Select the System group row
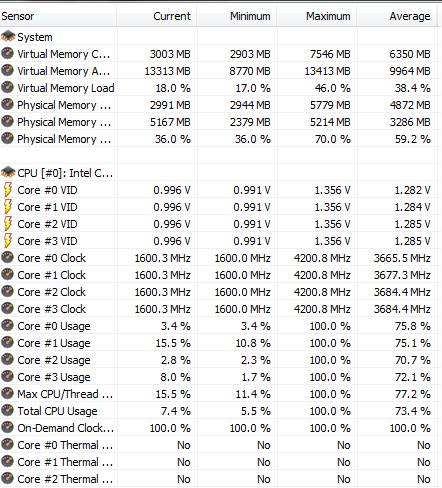Image resolution: width=442 pixels, height=488 pixels. [218, 37]
